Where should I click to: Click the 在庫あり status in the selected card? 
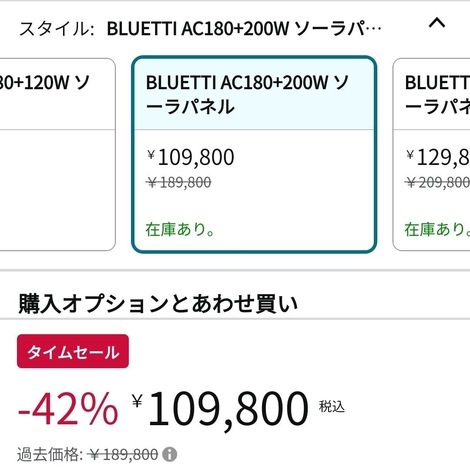[x=180, y=229]
